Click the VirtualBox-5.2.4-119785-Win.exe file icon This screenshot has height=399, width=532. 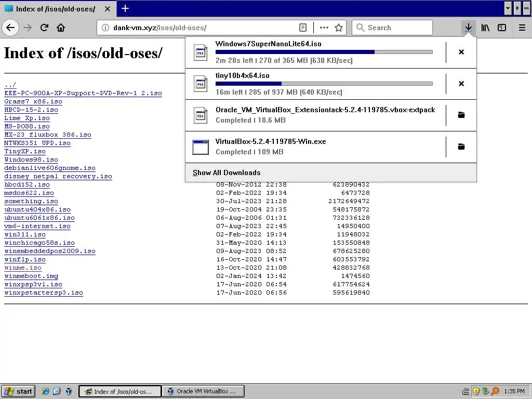pos(200,147)
